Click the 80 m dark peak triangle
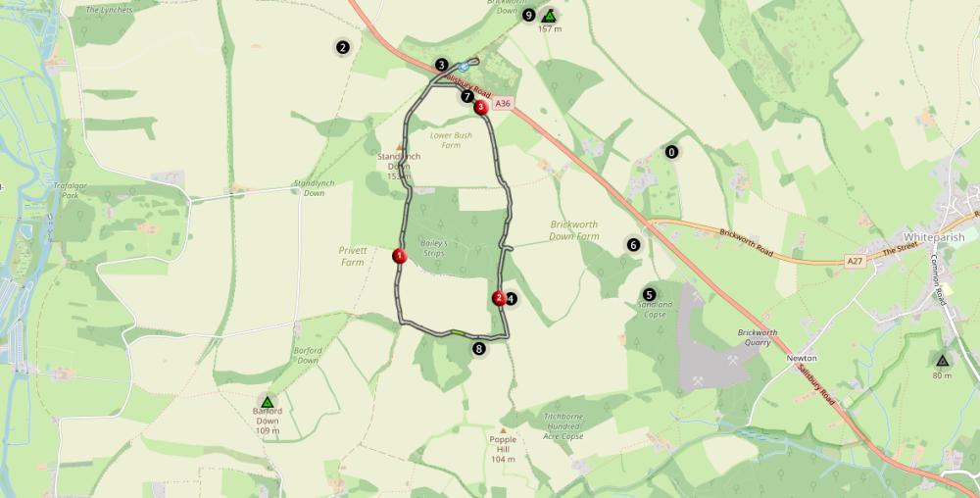980x498 pixels. point(942,361)
